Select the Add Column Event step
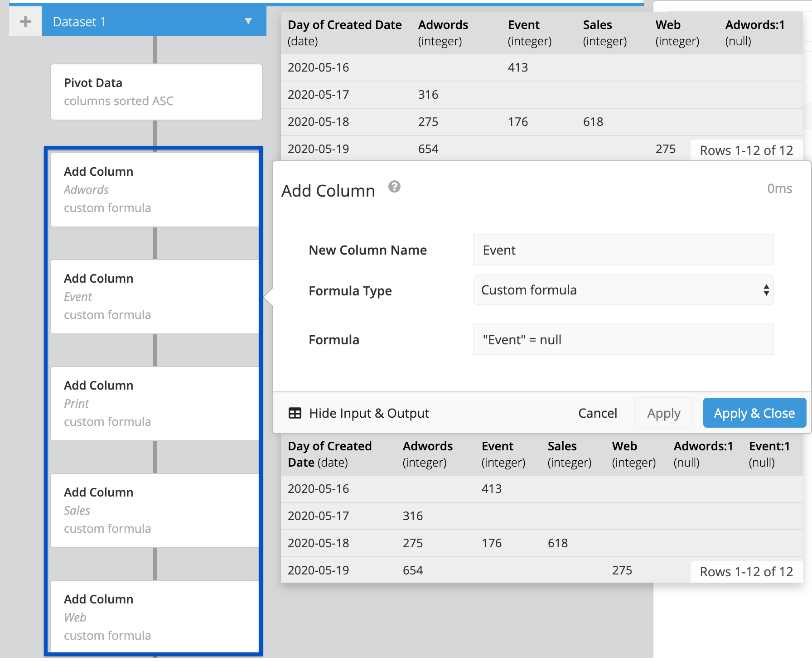The image size is (812, 661). click(x=155, y=297)
